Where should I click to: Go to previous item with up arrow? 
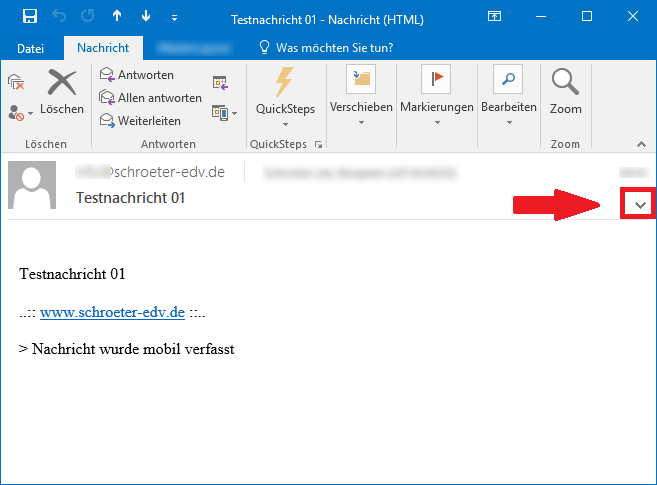(115, 17)
